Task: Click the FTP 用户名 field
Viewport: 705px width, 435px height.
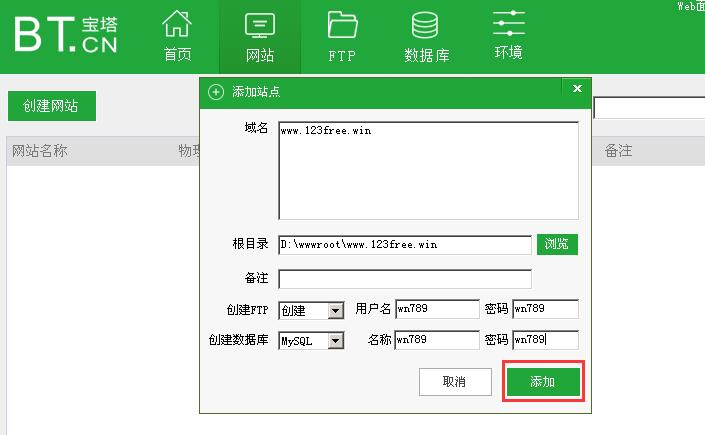Action: click(437, 310)
